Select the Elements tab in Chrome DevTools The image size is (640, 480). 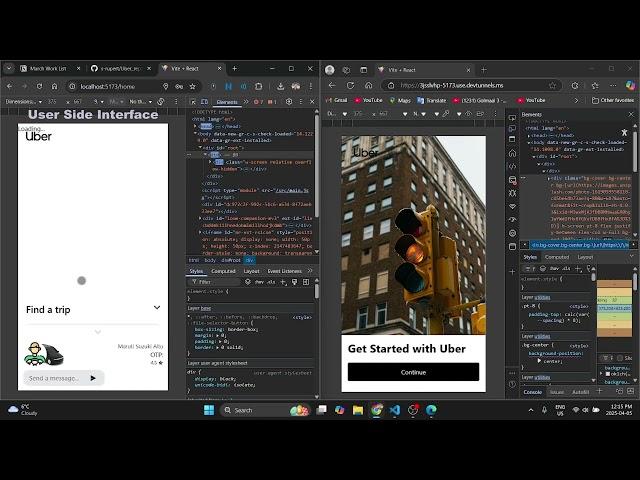pos(227,102)
